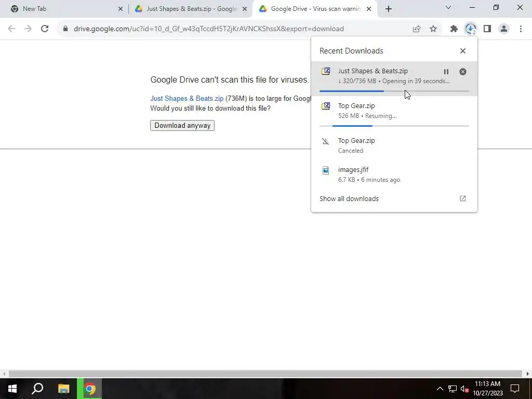Open the Windows Start menu

point(12,389)
